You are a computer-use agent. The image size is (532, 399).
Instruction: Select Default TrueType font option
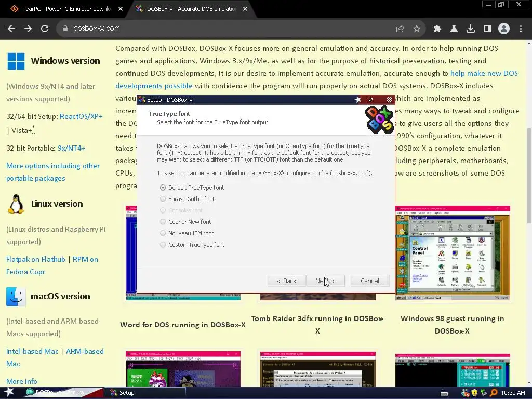(x=192, y=188)
